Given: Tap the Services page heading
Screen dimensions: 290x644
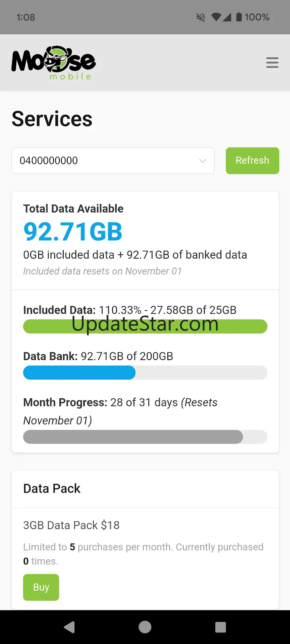Looking at the screenshot, I should coord(52,119).
